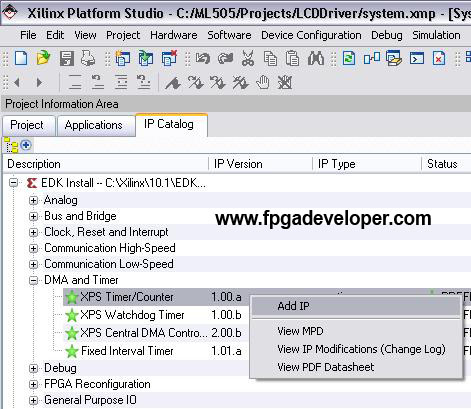This screenshot has height=409, width=471.
Task: Collapse the DMA and Timer category
Action: pos(33,280)
